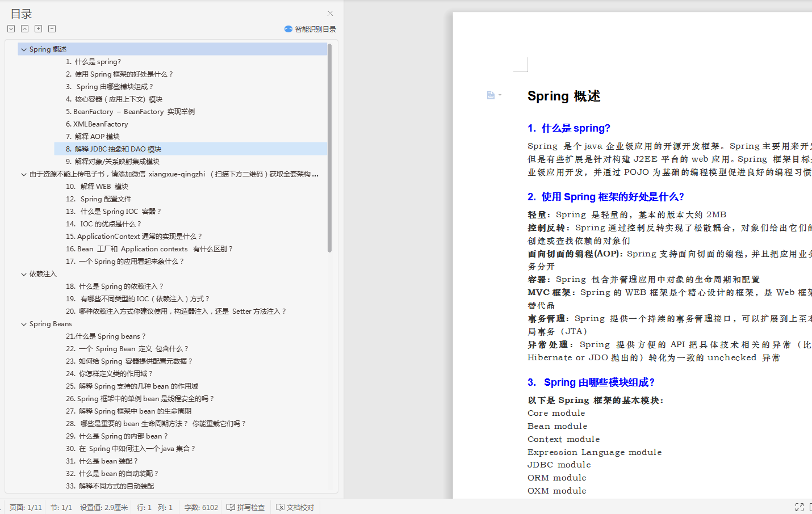The width and height of the screenshot is (812, 514).
Task: Go to 15. ApplicationContext 通常的实现 entry
Action: click(x=134, y=237)
